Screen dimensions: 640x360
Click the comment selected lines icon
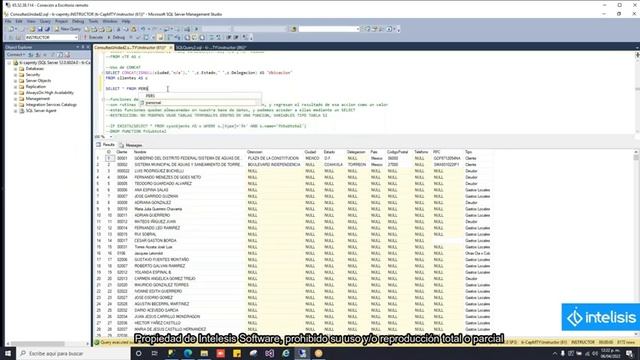(x=211, y=38)
